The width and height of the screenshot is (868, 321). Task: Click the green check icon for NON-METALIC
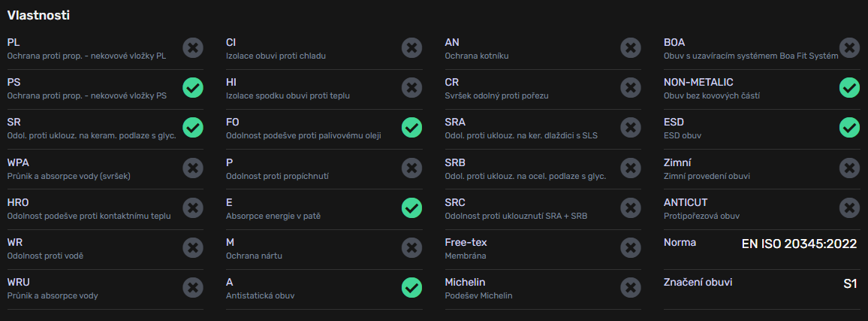pyautogui.click(x=849, y=88)
